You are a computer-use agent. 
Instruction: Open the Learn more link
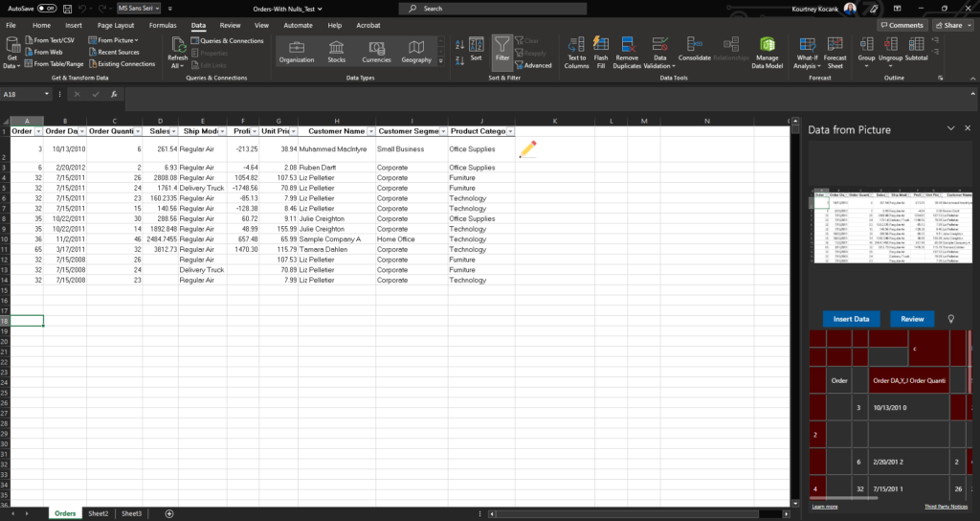[x=824, y=507]
